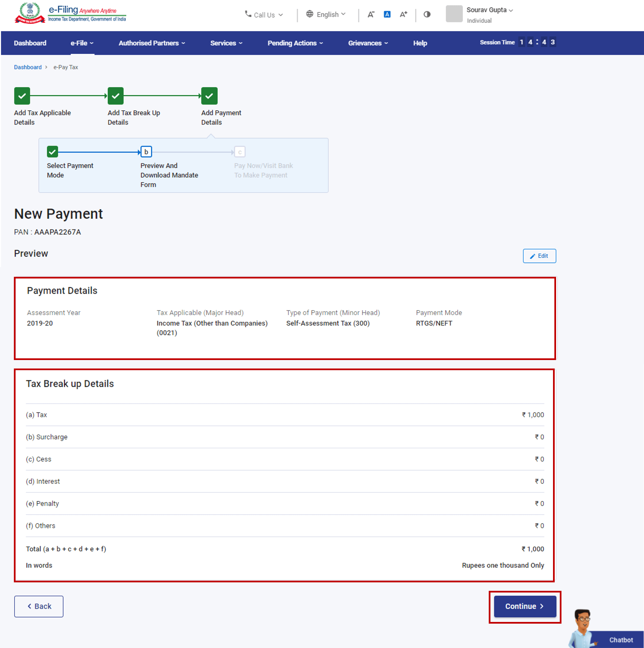Go back using the Back button
Viewport: 644px width, 648px height.
click(39, 606)
